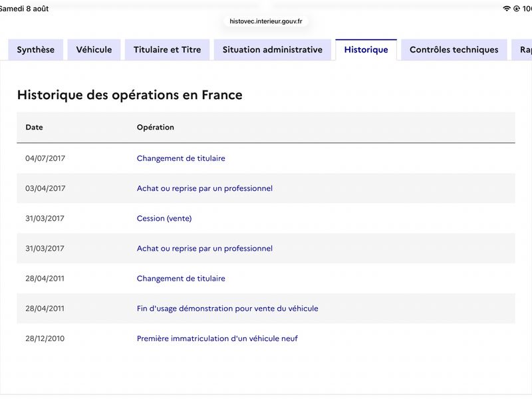The height and width of the screenshot is (399, 532).
Task: Tap the Samedi 8 août date in status bar
Action: pos(24,9)
